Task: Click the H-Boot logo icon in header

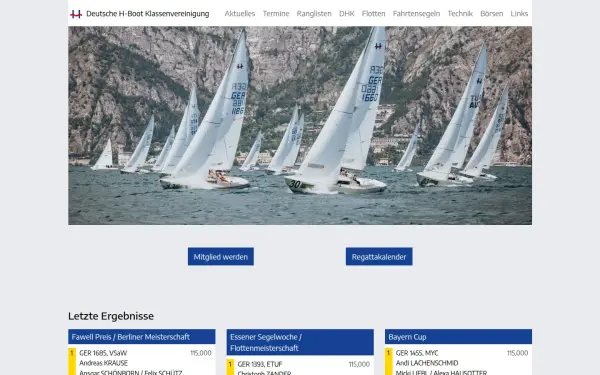Action: 76,14
